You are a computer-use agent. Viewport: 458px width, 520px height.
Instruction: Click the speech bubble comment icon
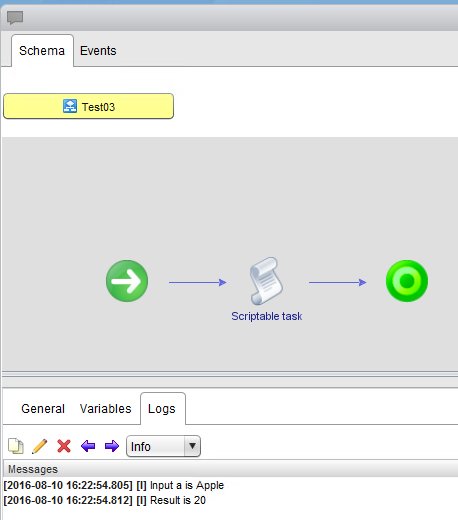click(x=15, y=17)
